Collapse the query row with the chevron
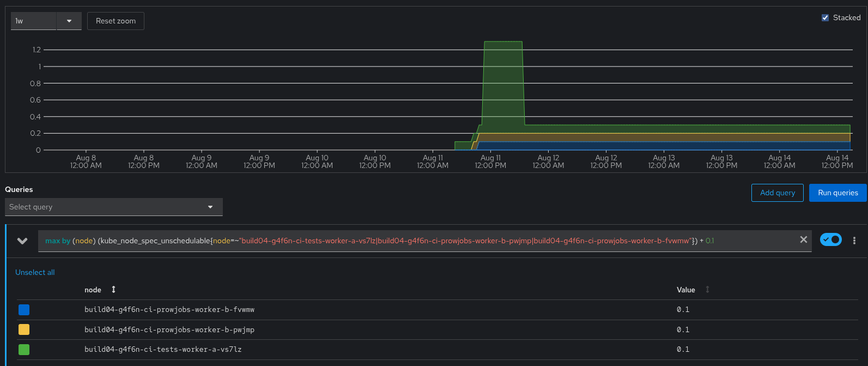The height and width of the screenshot is (366, 868). click(x=22, y=241)
